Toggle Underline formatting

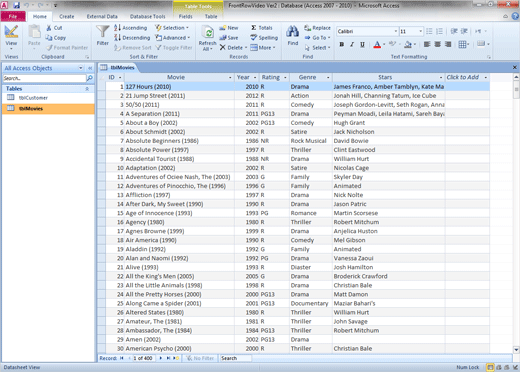pos(362,44)
